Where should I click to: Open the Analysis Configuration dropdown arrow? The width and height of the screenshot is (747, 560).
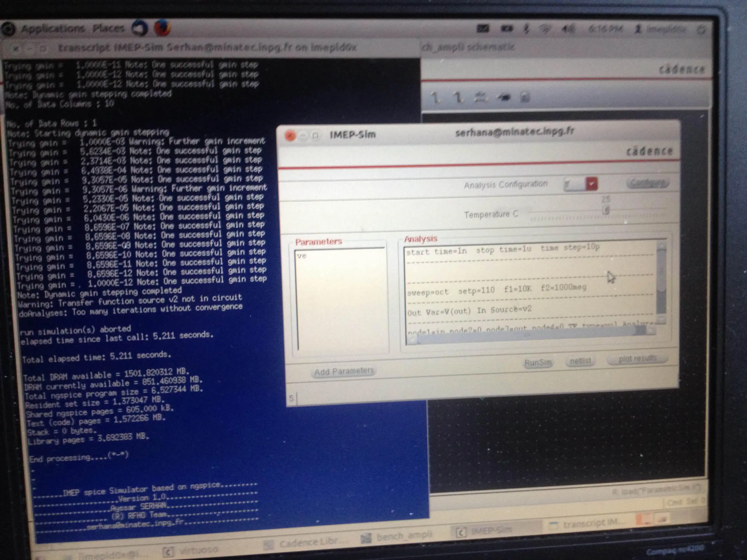pos(591,184)
